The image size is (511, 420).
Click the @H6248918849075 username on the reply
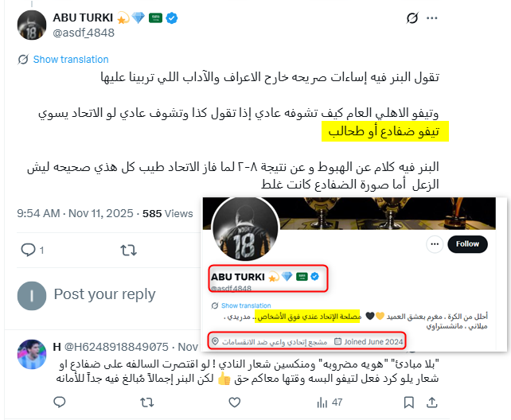116,347
